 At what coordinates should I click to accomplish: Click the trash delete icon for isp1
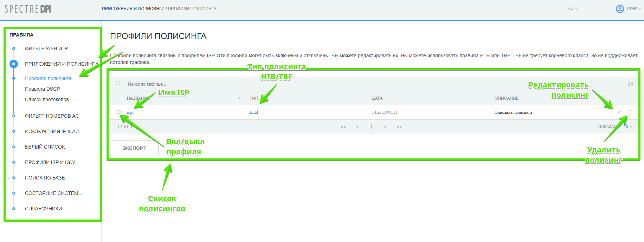(630, 112)
